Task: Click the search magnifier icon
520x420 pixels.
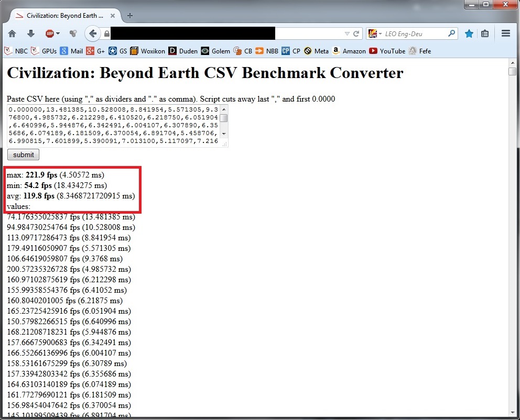Action: 451,34
